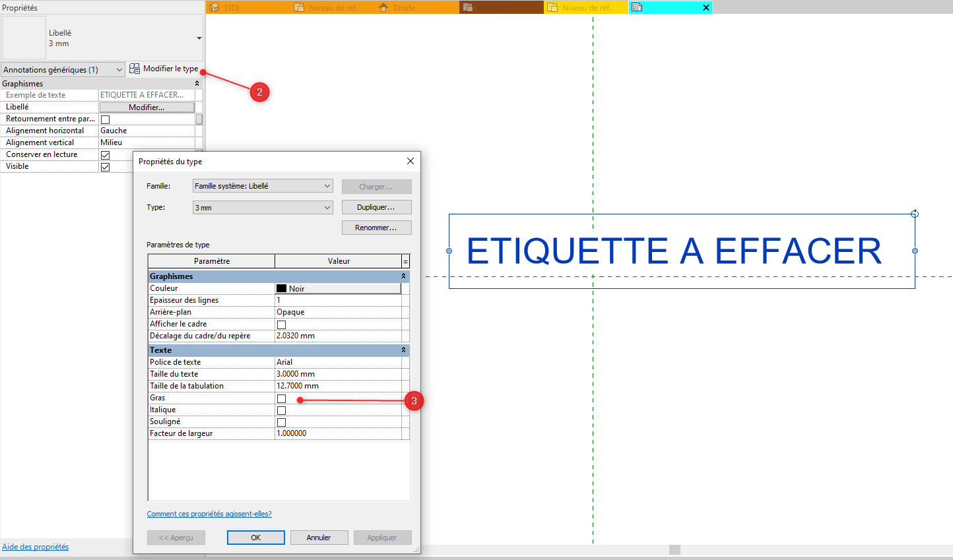
Task: Click the '=' column button in the parameter table
Action: pyautogui.click(x=405, y=261)
